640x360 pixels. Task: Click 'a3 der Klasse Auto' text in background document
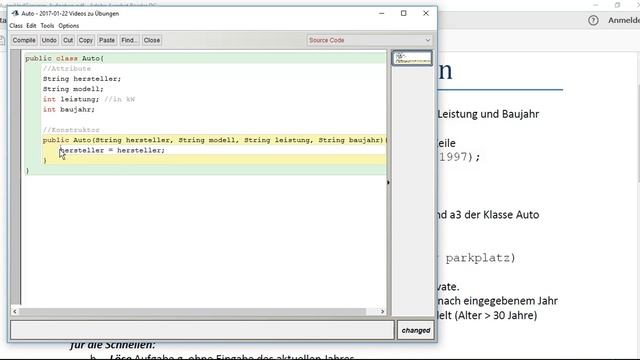point(494,215)
